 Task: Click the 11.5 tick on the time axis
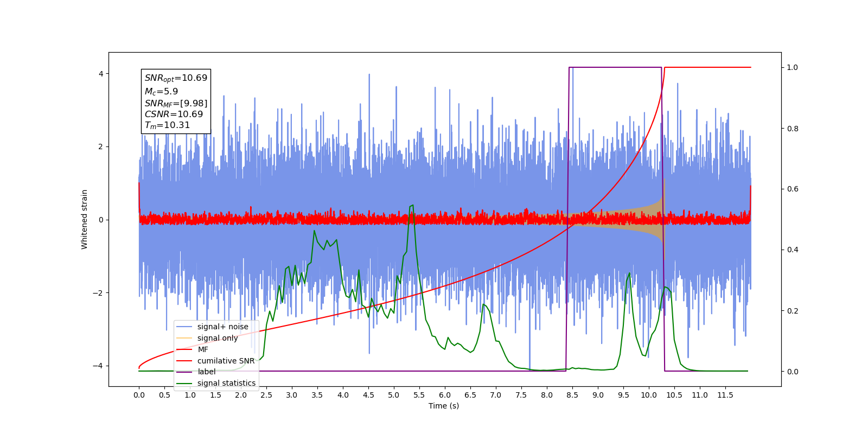click(x=725, y=395)
